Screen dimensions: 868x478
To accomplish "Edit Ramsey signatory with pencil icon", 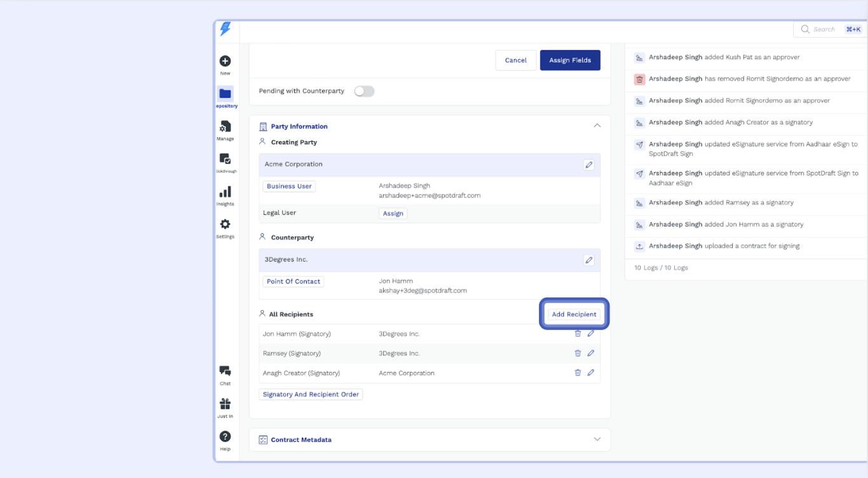I will pyautogui.click(x=590, y=353).
